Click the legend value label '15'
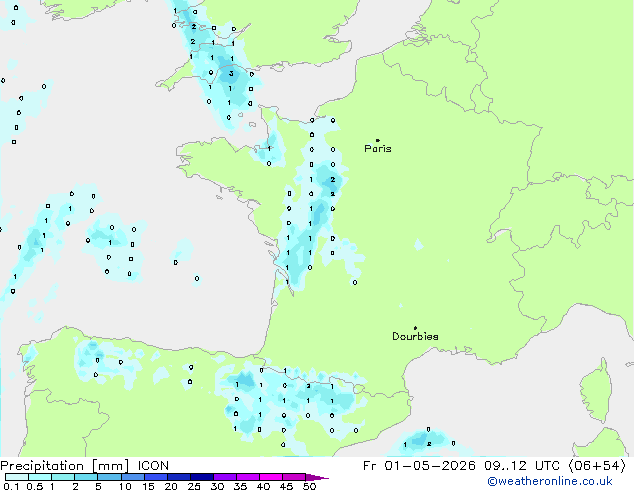This screenshot has height=490, width=634. click(148, 486)
